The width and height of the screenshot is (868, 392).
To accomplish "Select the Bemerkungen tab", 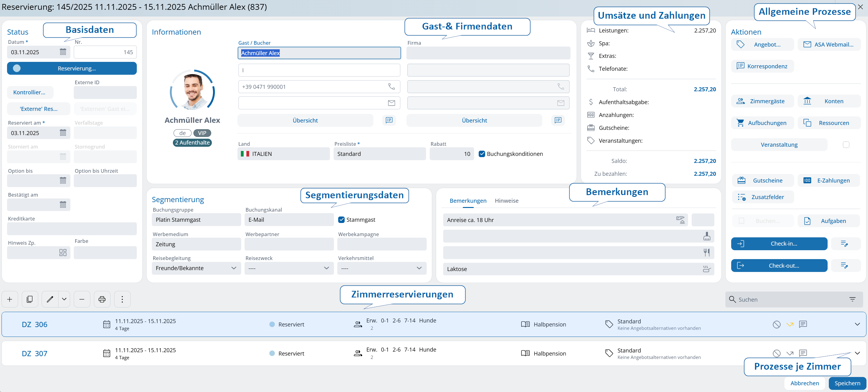I will click(x=468, y=201).
